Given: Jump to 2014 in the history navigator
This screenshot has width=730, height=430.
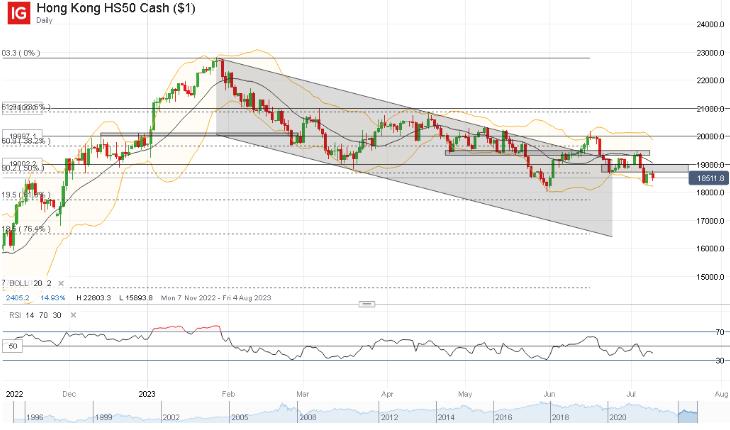Looking at the screenshot, I should pos(446,417).
